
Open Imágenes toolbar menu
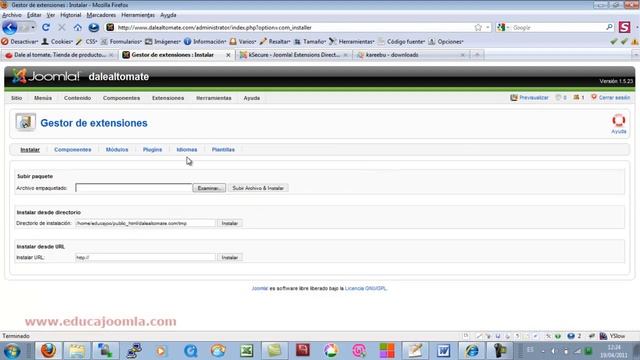[x=163, y=42]
